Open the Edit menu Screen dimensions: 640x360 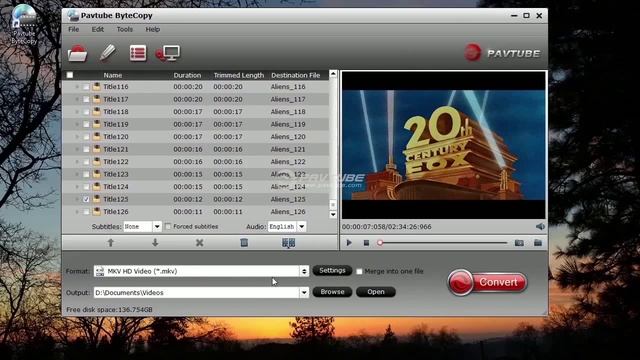pos(98,29)
